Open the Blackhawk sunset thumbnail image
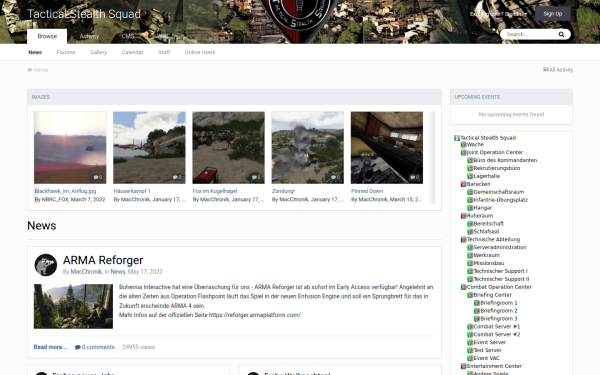The image size is (600, 375). pyautogui.click(x=70, y=148)
